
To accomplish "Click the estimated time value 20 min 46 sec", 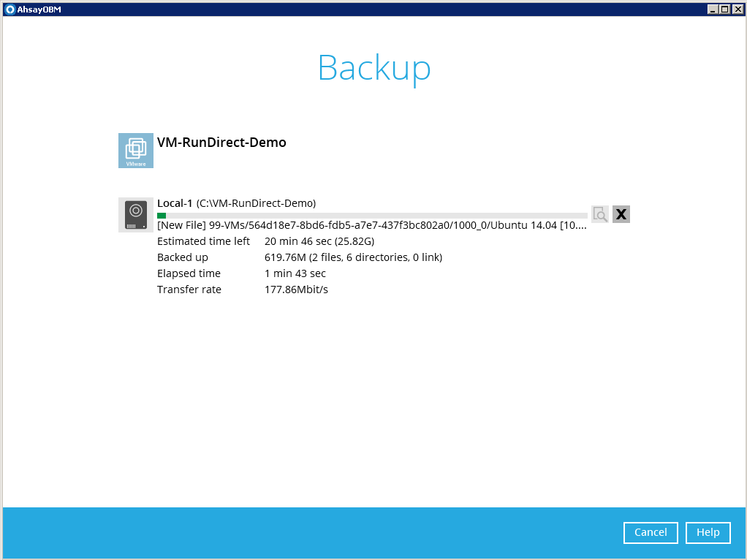I will tap(319, 242).
